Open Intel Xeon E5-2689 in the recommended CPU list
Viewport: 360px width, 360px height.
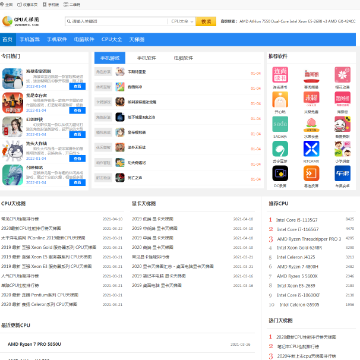(x=296, y=286)
